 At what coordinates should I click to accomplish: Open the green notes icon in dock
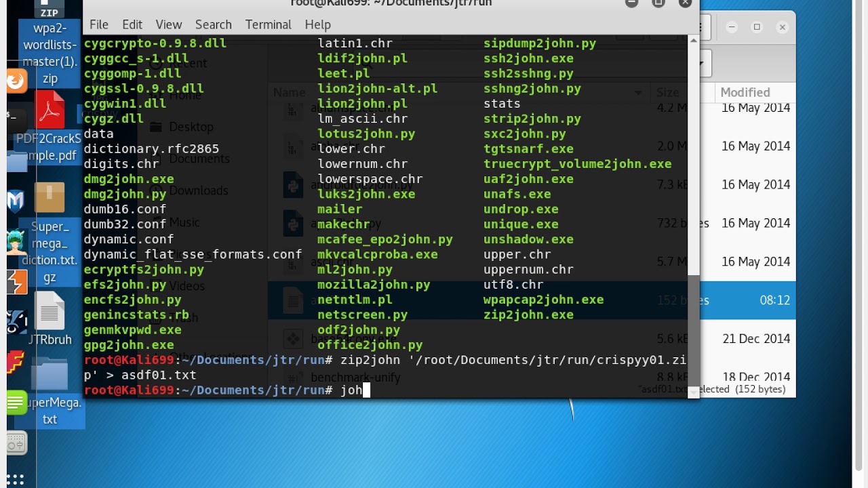[16, 403]
